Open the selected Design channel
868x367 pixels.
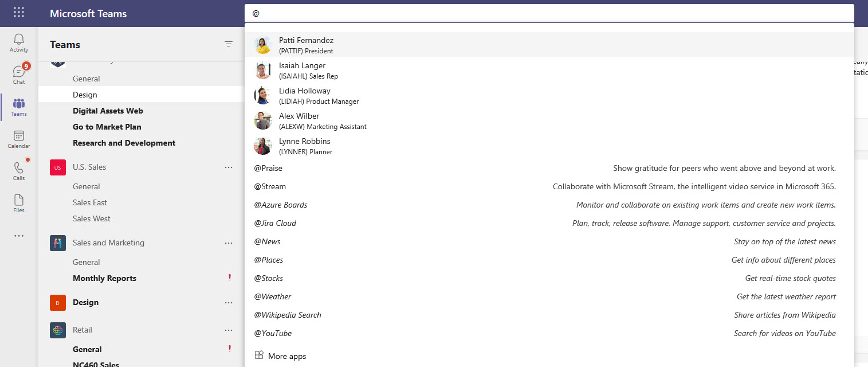[x=142, y=95]
